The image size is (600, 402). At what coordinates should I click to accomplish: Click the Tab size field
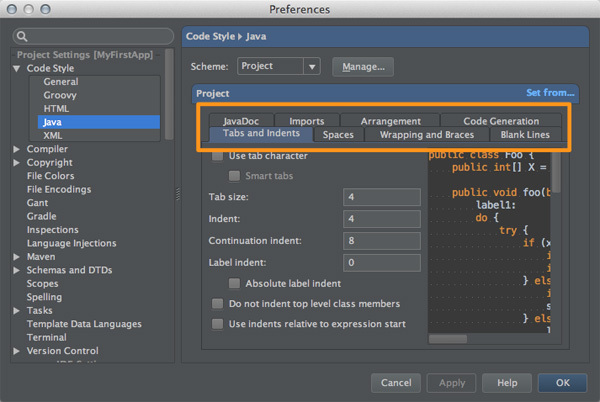tap(382, 197)
